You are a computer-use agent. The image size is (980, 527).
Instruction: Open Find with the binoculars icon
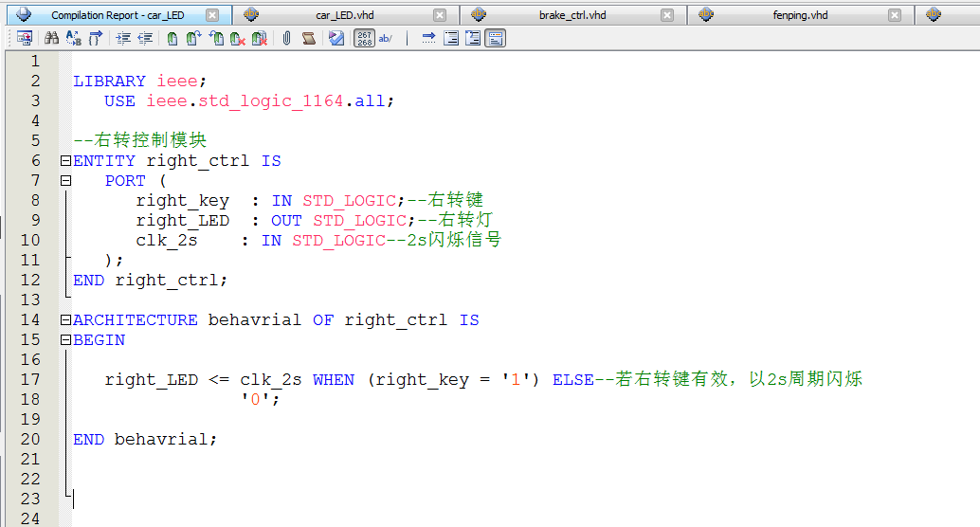(x=52, y=39)
